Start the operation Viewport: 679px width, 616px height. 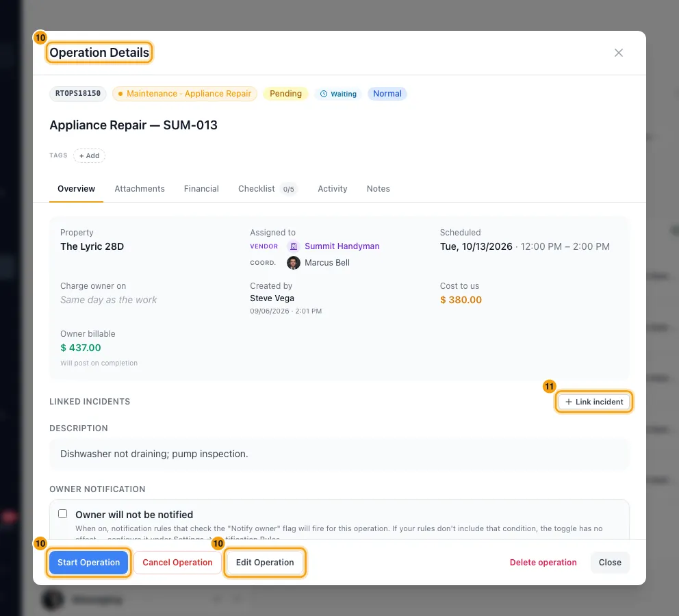[89, 563]
